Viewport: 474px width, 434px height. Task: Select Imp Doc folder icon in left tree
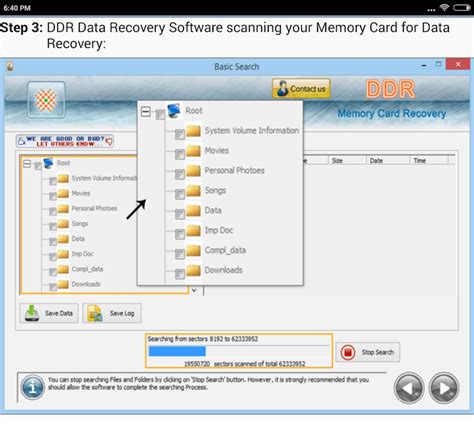click(63, 254)
